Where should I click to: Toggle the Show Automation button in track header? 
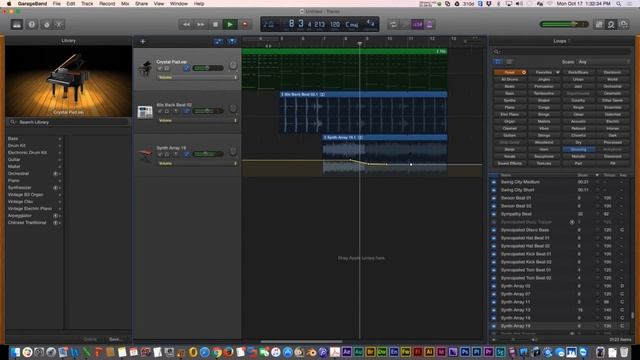(x=218, y=41)
